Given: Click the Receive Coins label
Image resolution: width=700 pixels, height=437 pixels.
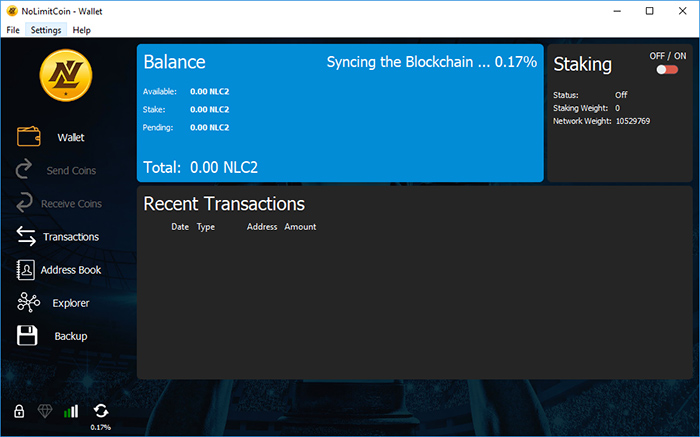Looking at the screenshot, I should tap(71, 204).
